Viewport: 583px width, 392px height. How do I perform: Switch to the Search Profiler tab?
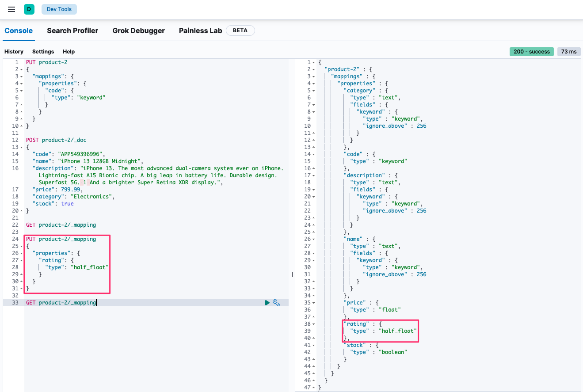[72, 30]
